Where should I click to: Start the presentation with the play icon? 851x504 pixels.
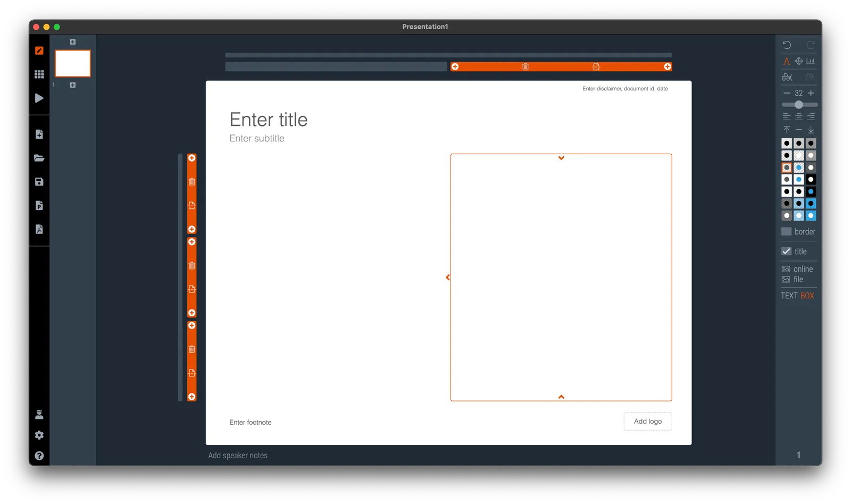click(39, 98)
